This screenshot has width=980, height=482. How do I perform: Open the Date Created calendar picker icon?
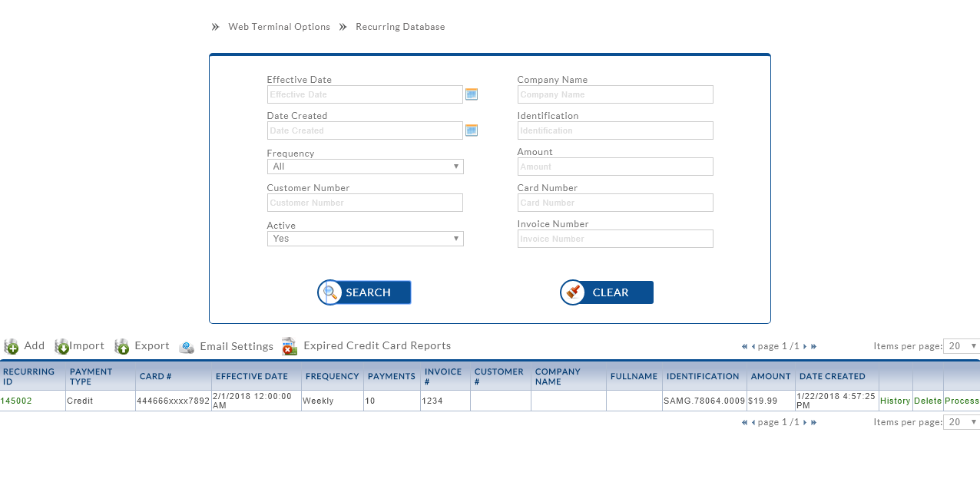(472, 130)
